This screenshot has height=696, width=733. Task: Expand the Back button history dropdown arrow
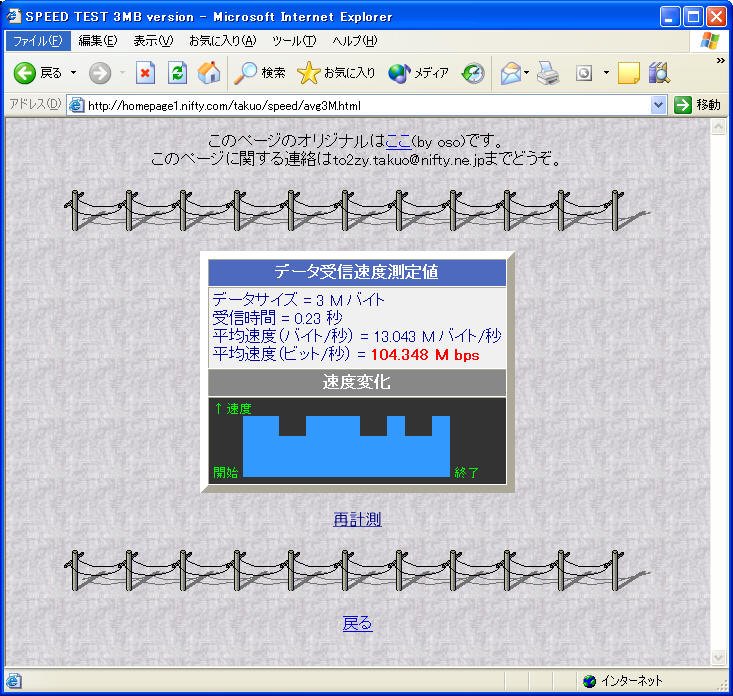(x=73, y=73)
